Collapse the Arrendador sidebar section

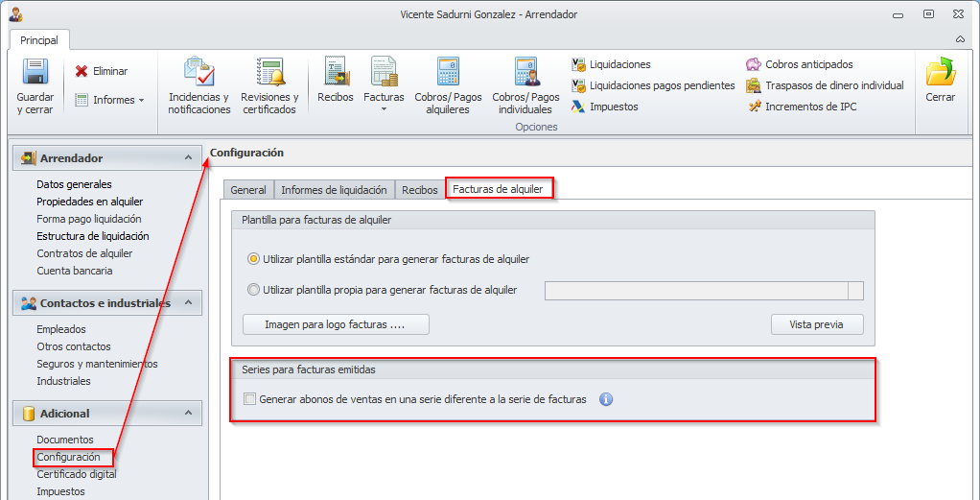pyautogui.click(x=188, y=158)
